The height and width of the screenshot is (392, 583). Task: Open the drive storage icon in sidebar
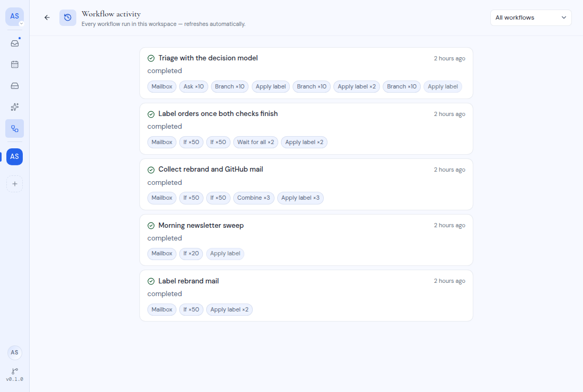[14, 86]
